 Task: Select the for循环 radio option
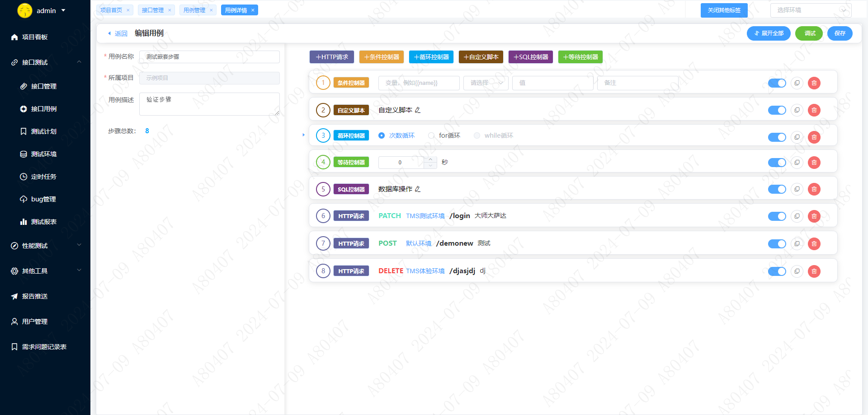444,135
